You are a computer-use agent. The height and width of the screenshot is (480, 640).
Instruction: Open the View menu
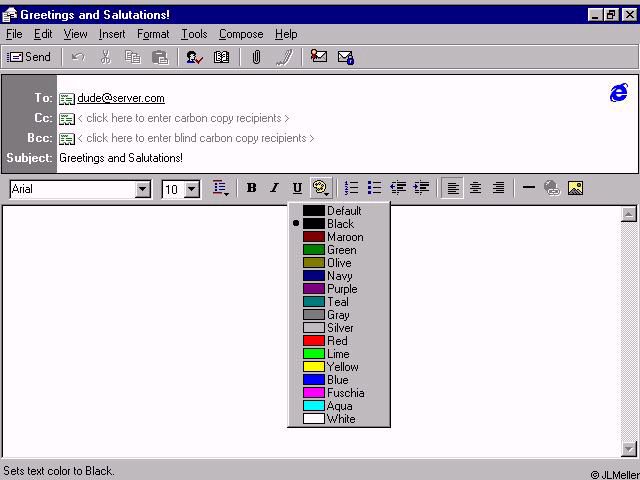76,34
